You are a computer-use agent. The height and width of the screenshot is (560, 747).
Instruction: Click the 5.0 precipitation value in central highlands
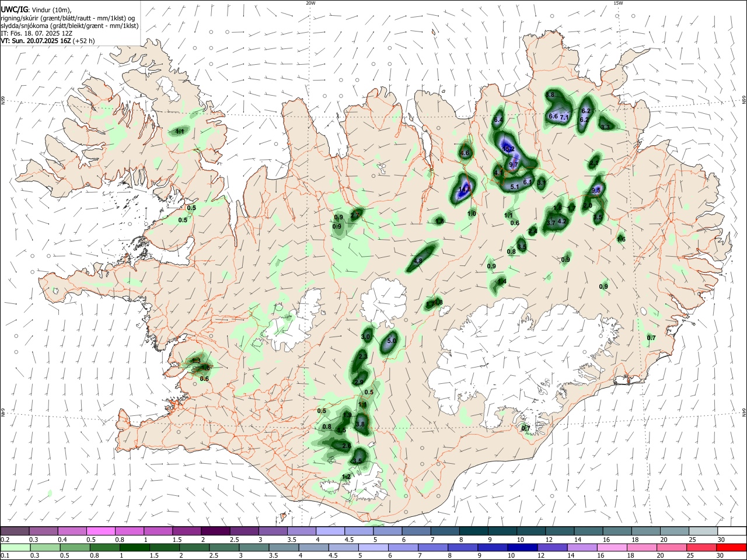392,341
